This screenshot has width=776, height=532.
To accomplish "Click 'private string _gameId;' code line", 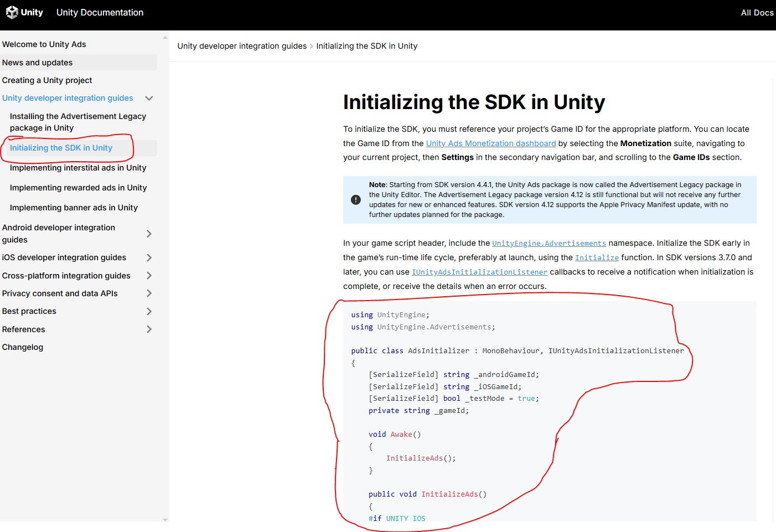I will click(418, 411).
